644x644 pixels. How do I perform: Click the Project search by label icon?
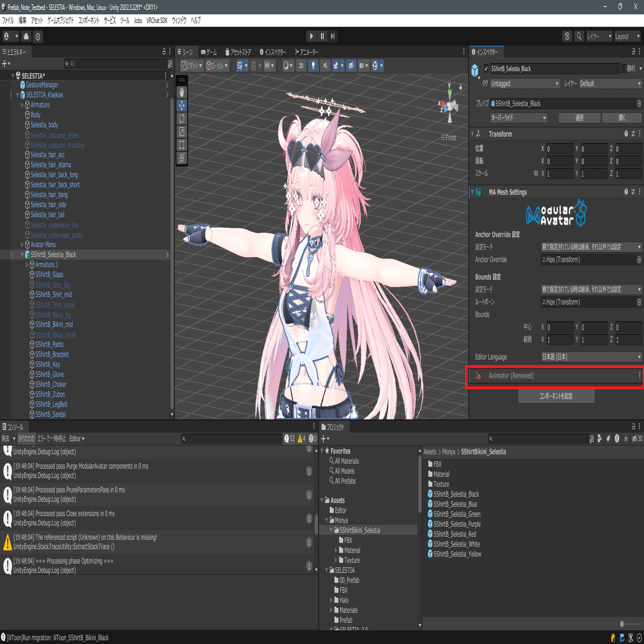608,439
